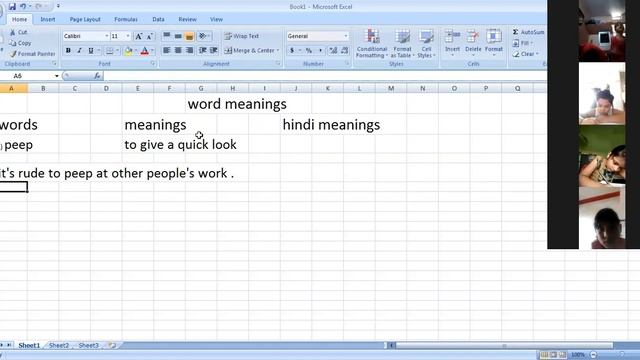The width and height of the screenshot is (640, 360).
Task: Click the Name Box showing A6
Action: point(27,76)
